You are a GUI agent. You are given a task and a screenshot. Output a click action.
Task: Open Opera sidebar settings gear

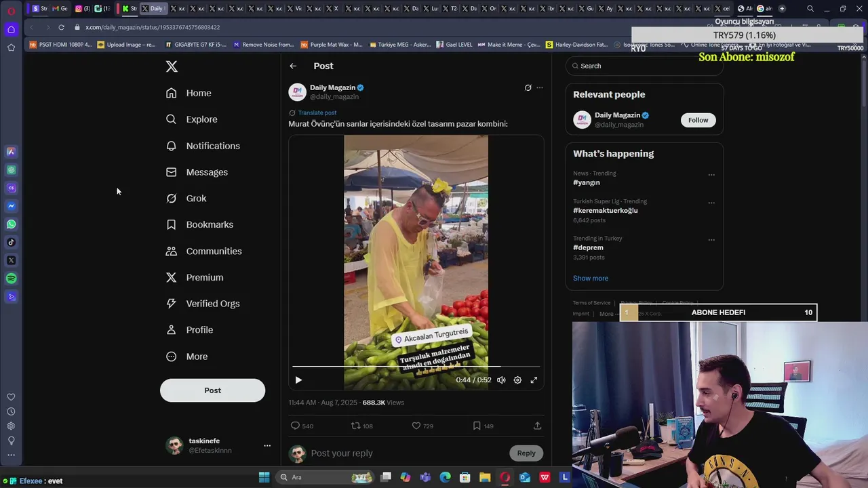click(11, 426)
